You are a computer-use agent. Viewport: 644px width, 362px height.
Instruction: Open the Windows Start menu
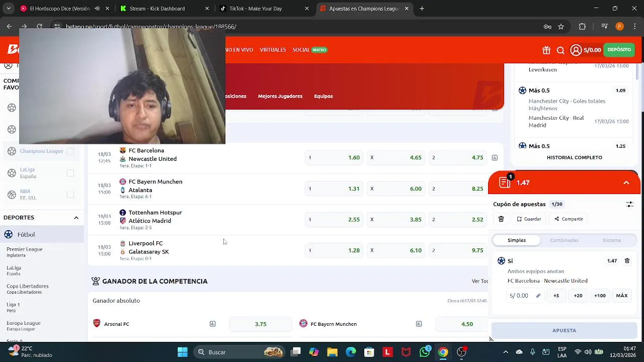click(x=183, y=352)
